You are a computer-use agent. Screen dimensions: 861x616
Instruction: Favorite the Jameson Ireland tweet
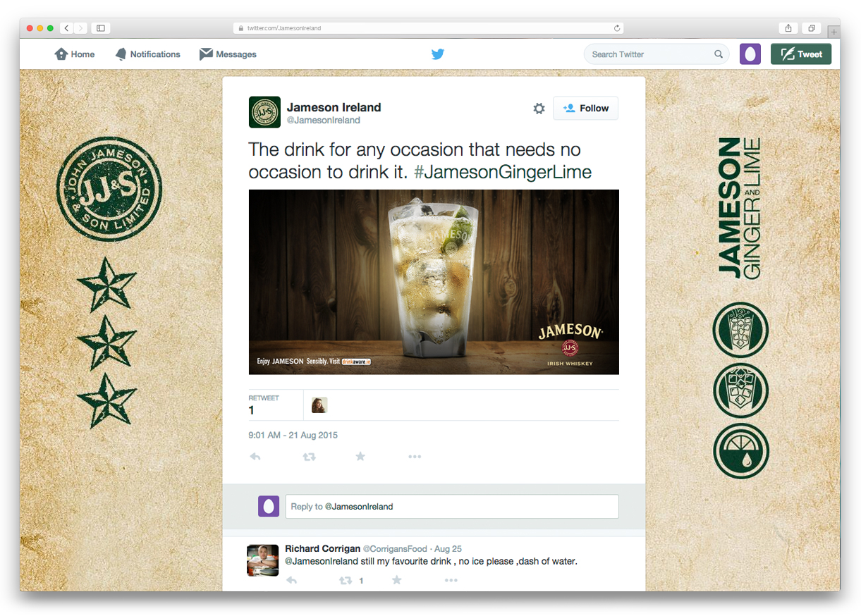pyautogui.click(x=360, y=457)
